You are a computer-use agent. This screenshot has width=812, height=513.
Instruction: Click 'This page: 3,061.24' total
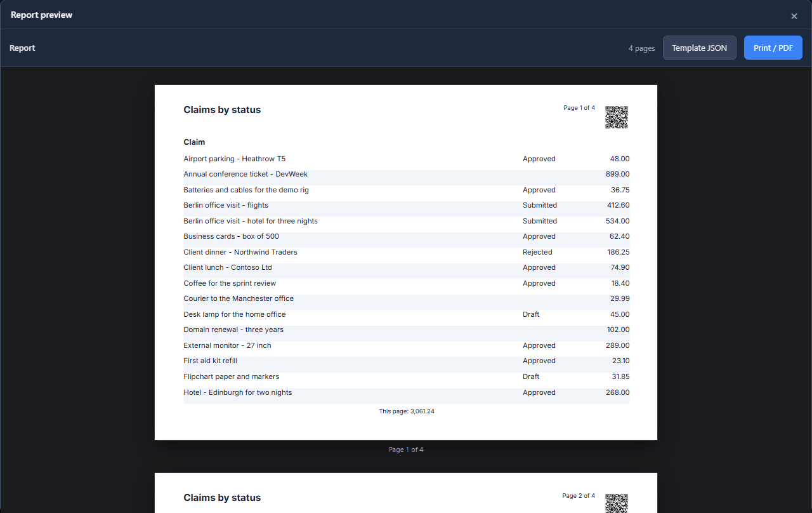[407, 411]
